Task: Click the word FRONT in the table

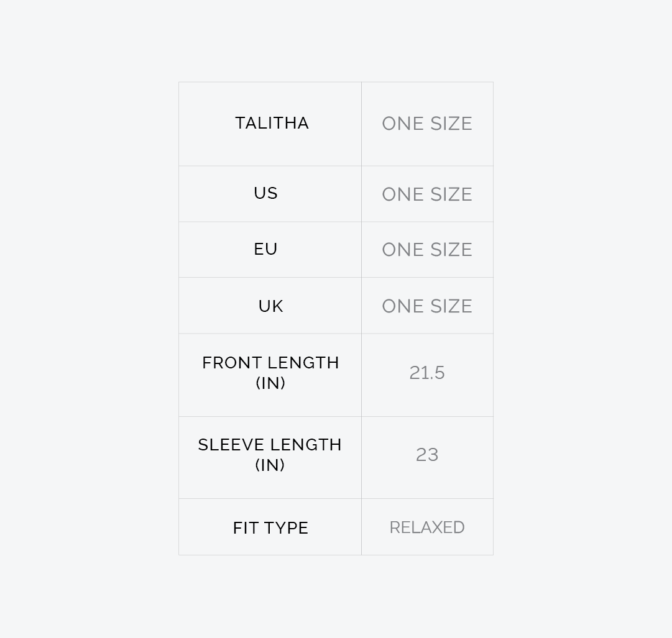Action: pyautogui.click(x=227, y=363)
